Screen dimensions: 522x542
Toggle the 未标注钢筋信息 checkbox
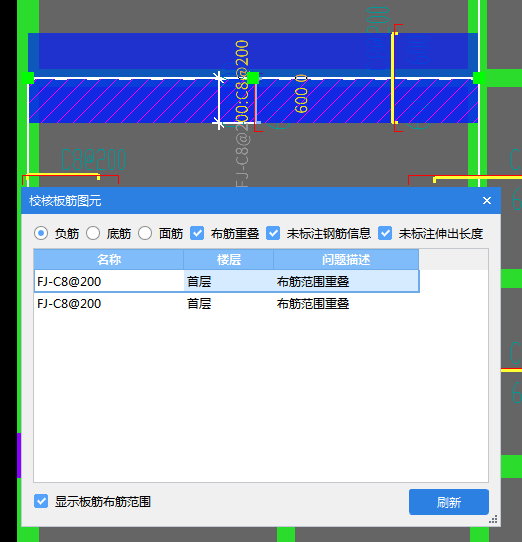(273, 233)
